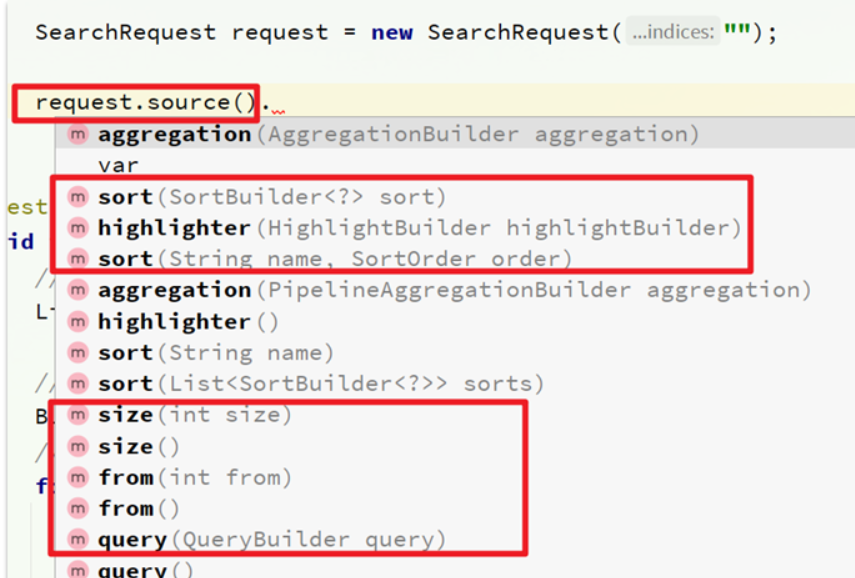Click method icon beside highlighter(HighlightBuilder highlightBuilder)

[x=78, y=228]
